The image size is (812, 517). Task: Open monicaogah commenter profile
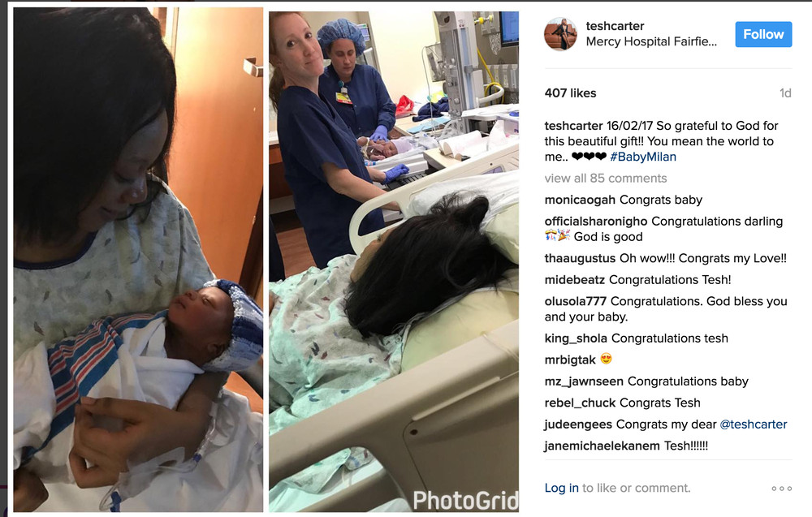click(580, 200)
